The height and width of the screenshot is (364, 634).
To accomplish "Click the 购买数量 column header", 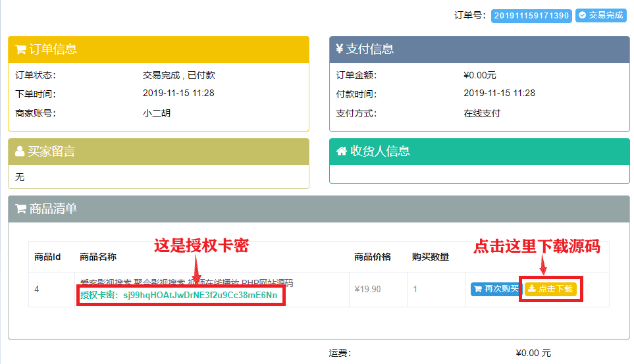I will [x=431, y=257].
